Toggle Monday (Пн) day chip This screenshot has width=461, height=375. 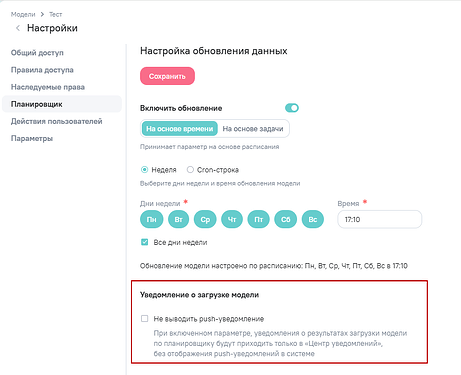click(152, 219)
